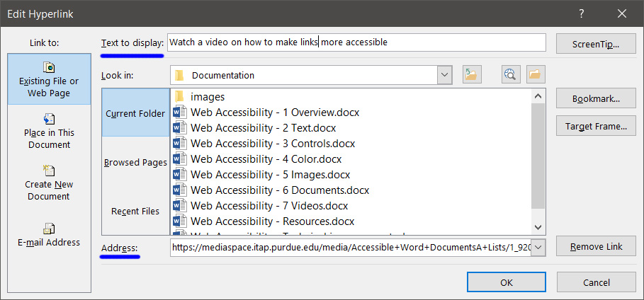The width and height of the screenshot is (644, 300).
Task: Choose Place in This Document option
Action: tap(49, 132)
